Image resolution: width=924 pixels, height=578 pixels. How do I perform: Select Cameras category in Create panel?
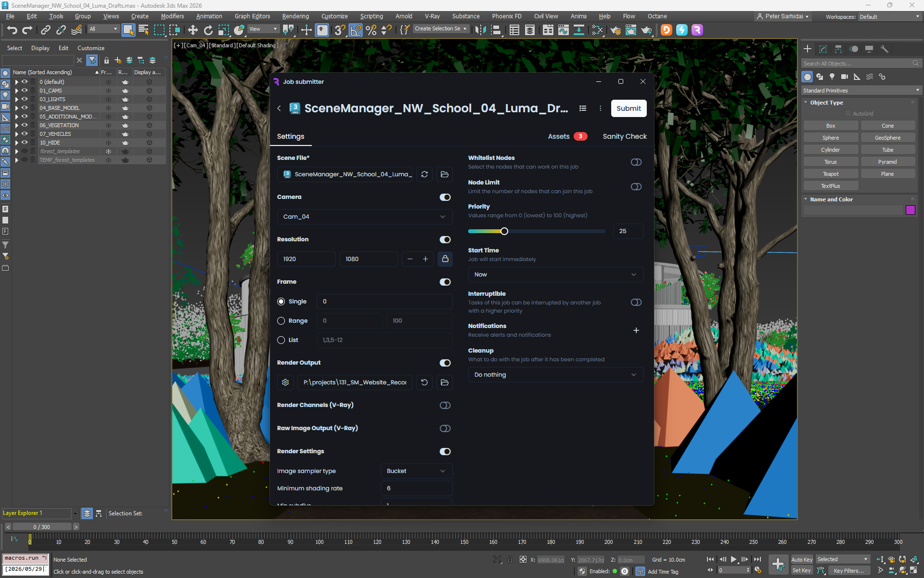point(845,77)
